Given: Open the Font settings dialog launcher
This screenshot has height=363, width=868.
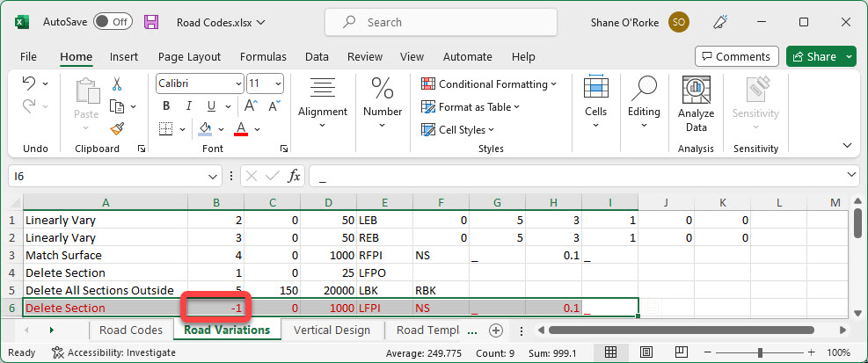Looking at the screenshot, I should coord(284,149).
